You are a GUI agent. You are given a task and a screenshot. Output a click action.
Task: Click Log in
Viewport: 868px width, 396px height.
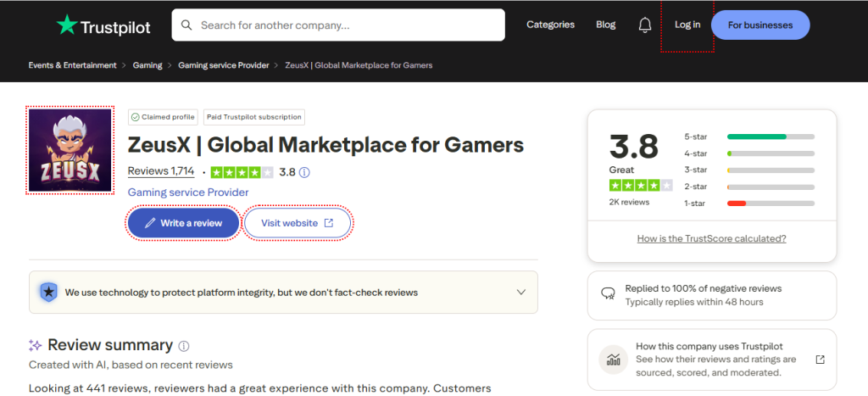[687, 25]
